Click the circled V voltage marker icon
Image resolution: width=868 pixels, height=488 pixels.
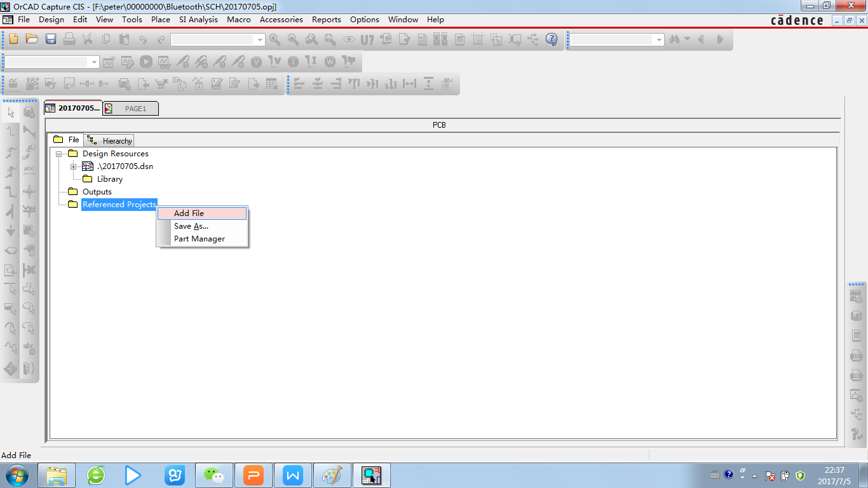pyautogui.click(x=256, y=62)
